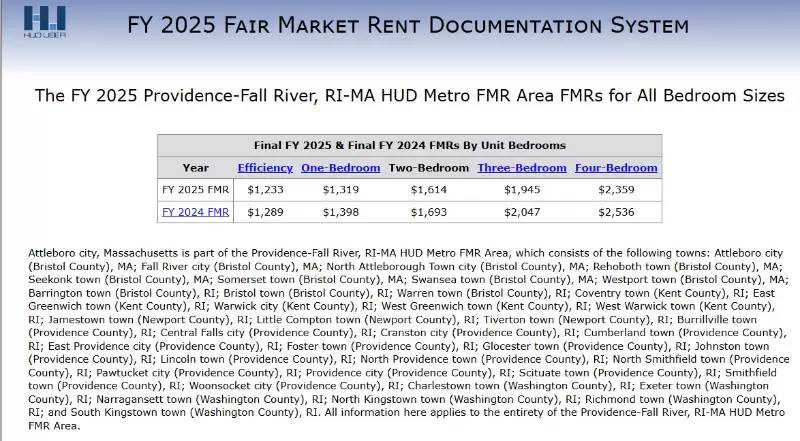Screen dimensions: 800x441
Task: Click the $1,614 two-bedroom value
Action: [429, 190]
